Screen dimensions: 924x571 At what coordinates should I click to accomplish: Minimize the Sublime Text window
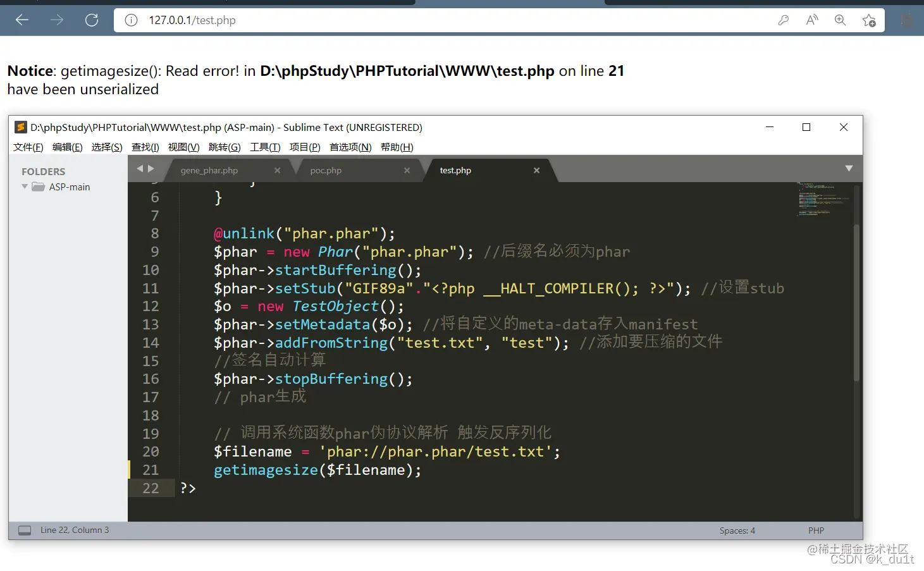point(770,127)
